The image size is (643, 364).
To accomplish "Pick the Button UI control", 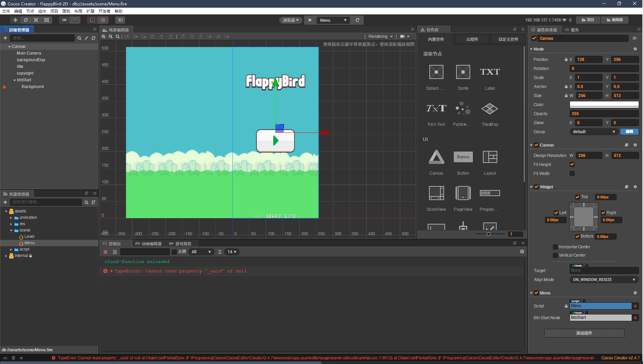I will [x=463, y=163].
